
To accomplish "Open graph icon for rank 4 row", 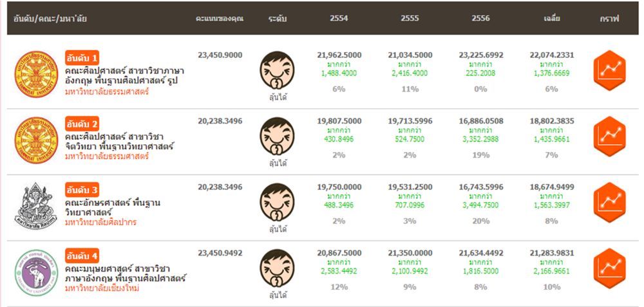I will click(608, 267).
